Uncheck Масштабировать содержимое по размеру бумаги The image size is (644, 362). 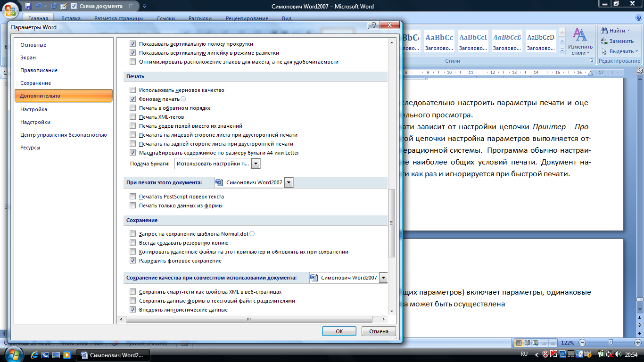coord(132,153)
